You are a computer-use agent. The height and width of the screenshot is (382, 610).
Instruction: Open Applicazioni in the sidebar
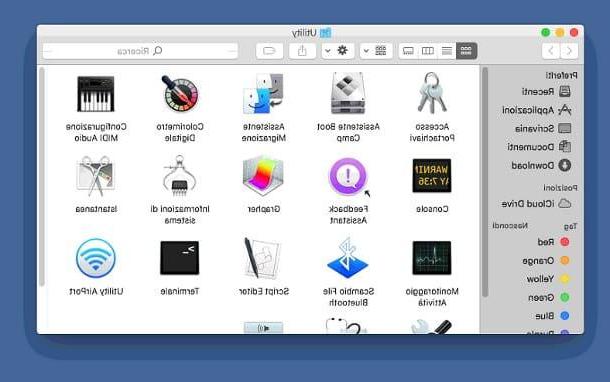(536, 110)
